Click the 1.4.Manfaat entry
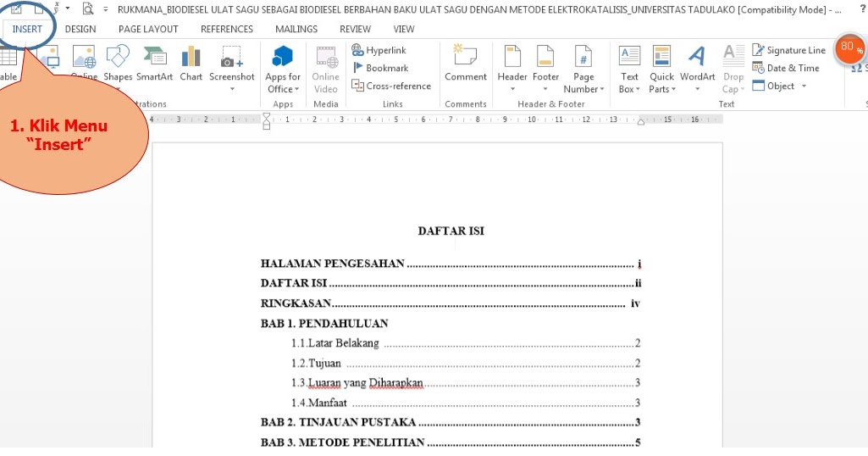Viewport: 868px width, 456px height. [466, 403]
